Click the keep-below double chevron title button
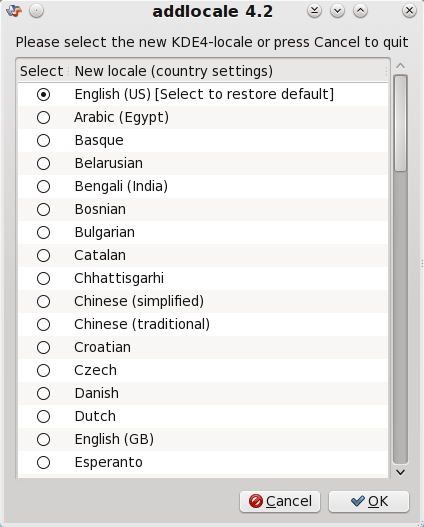Viewport: 424px width, 527px height. [314, 11]
